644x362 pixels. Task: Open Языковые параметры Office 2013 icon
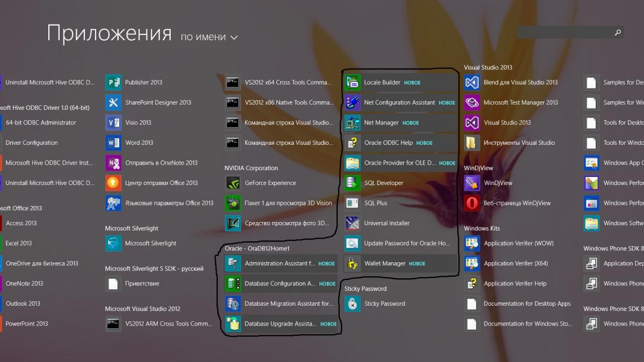(113, 203)
